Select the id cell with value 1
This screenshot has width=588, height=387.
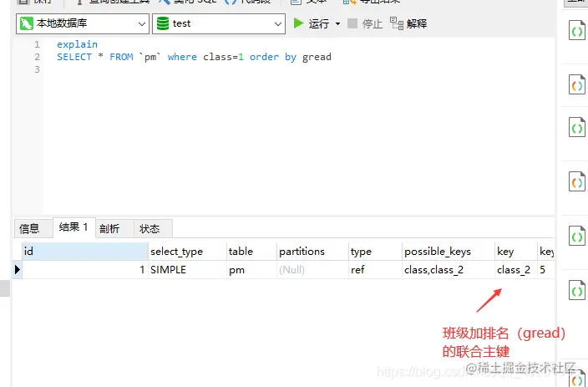tap(85, 269)
